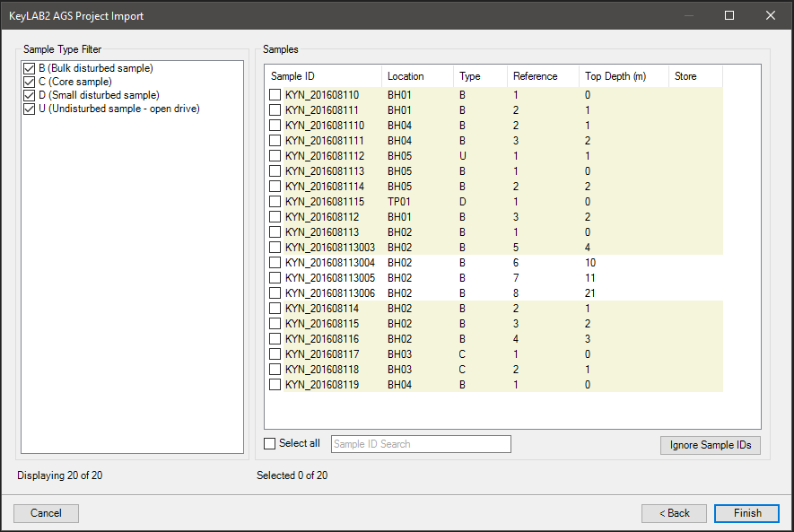
Task: Uncheck the U (Undisturbed sample) filter
Action: click(x=30, y=109)
